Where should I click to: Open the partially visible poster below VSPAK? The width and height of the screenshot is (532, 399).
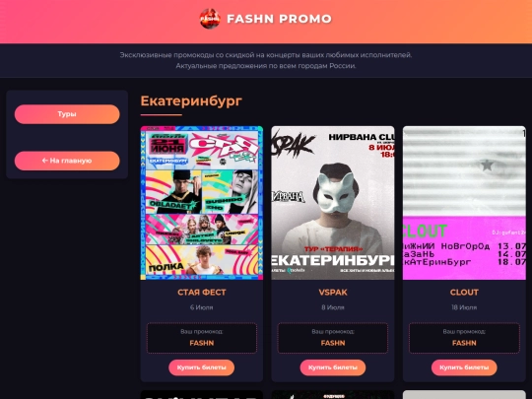tap(333, 395)
